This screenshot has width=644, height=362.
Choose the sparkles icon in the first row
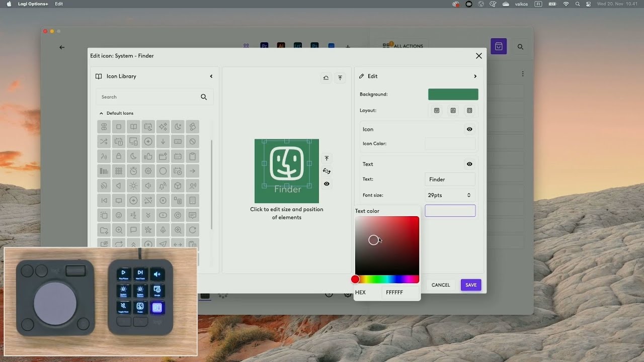coord(163,127)
